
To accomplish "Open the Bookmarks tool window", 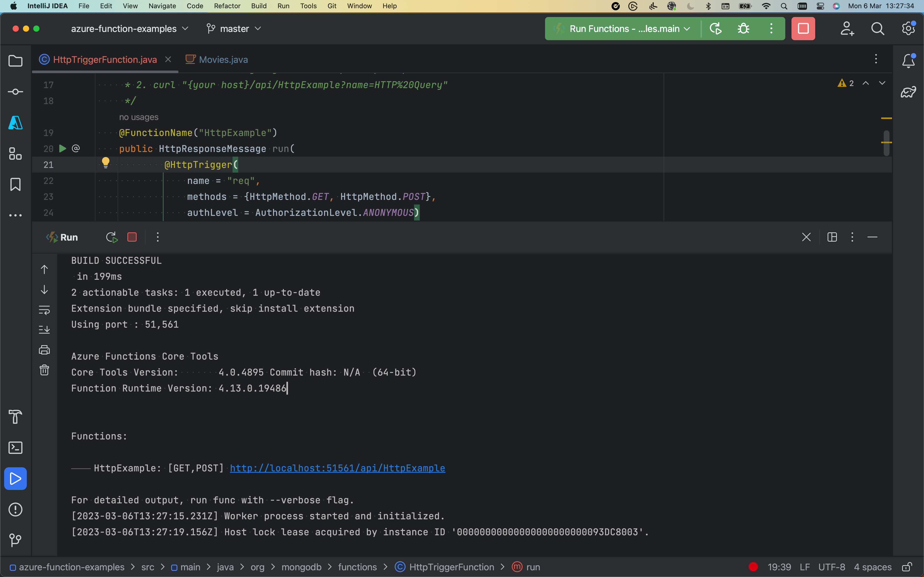I will click(x=15, y=185).
